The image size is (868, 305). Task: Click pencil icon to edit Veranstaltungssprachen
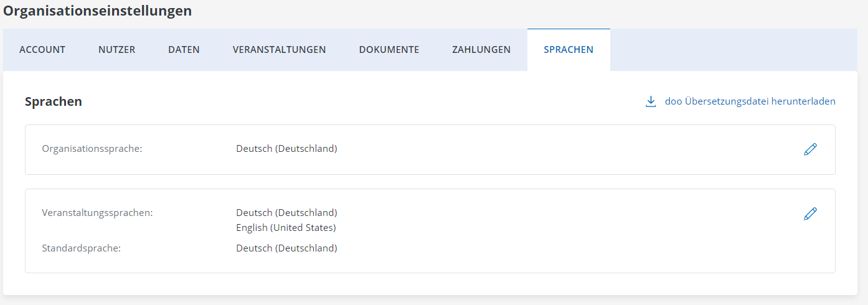[810, 213]
